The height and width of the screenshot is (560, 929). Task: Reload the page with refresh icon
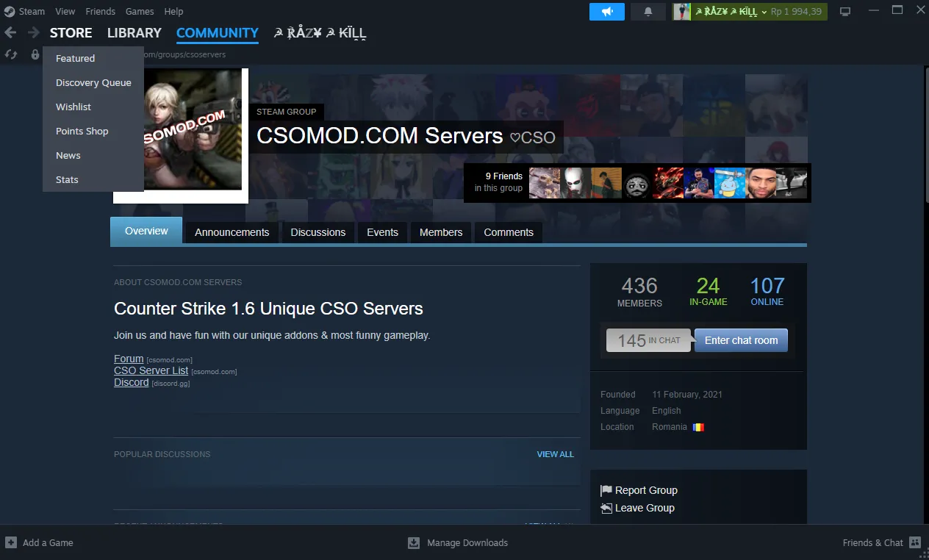[x=11, y=54]
